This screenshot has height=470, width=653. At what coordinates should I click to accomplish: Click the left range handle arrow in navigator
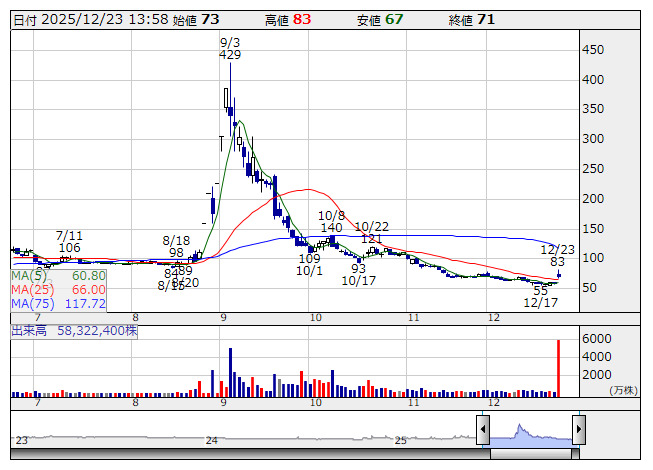[x=483, y=430]
